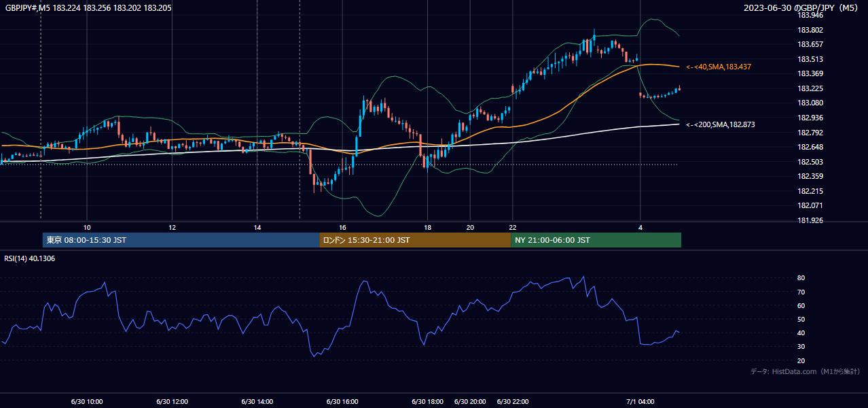Click price axis value 183.513
Viewport: 868px width, 408px height.
click(810, 59)
